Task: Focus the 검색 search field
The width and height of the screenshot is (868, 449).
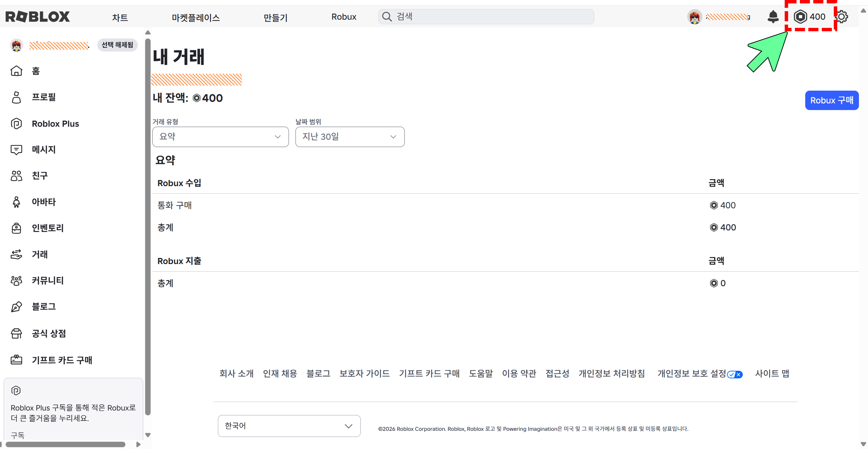Action: [x=486, y=17]
